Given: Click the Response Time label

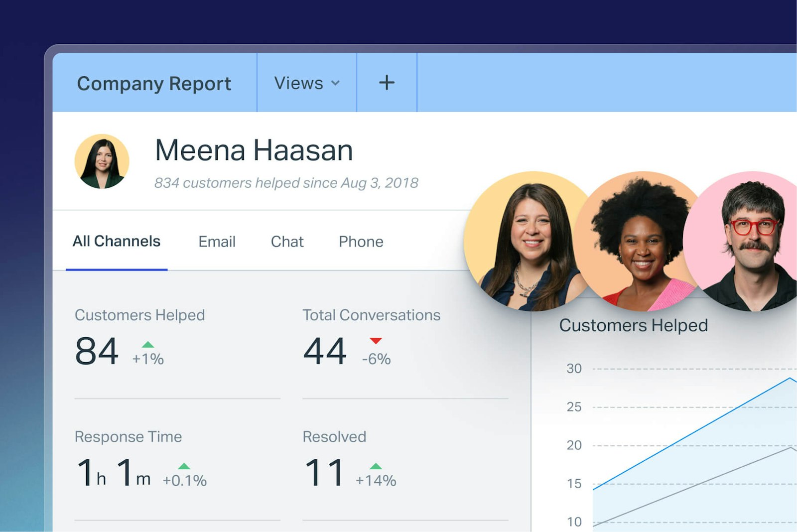Looking at the screenshot, I should (x=128, y=437).
